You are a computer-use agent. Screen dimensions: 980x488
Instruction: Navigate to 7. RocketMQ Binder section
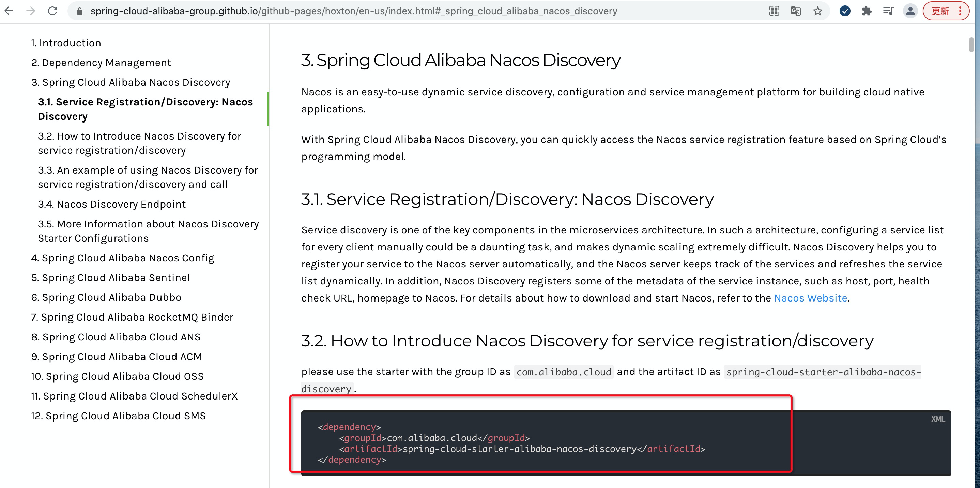click(132, 317)
